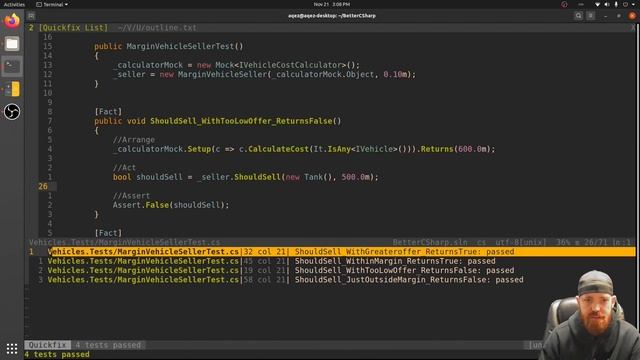Expand the system menu arrow in top bar
Image resolution: width=640 pixels, height=360 pixels.
coord(633,4)
